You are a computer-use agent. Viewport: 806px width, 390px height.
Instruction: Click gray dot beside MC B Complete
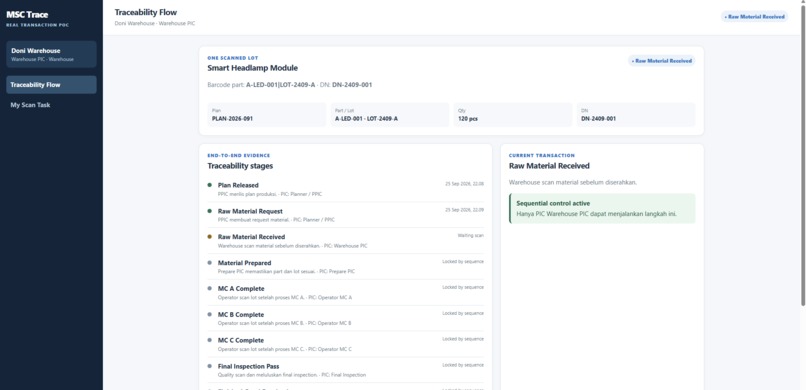pos(210,314)
